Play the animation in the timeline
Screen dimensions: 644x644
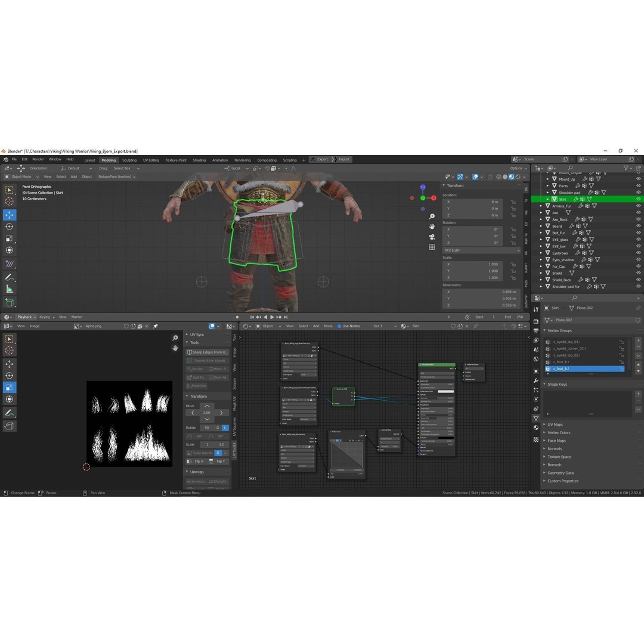(x=272, y=317)
